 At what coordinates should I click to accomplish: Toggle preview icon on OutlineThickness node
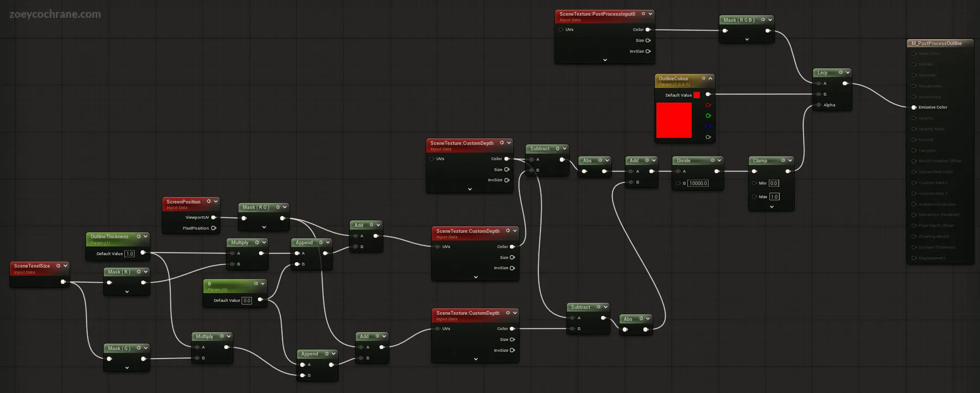click(x=138, y=237)
